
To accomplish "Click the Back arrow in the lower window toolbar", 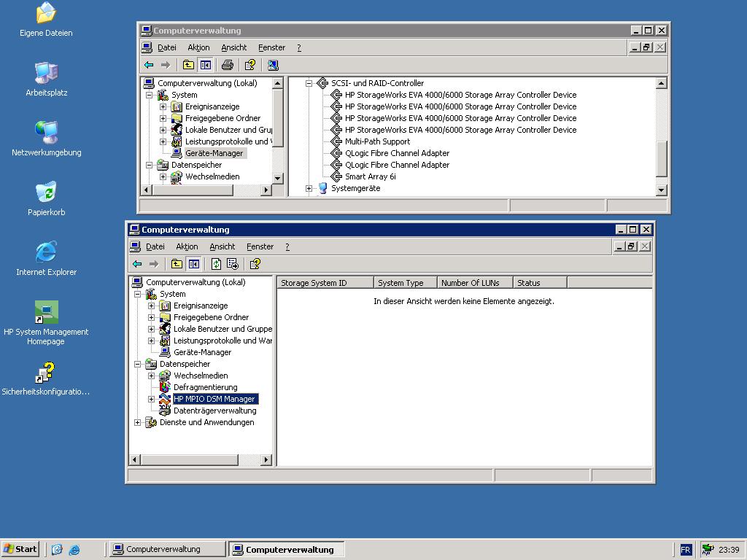I will click(137, 264).
